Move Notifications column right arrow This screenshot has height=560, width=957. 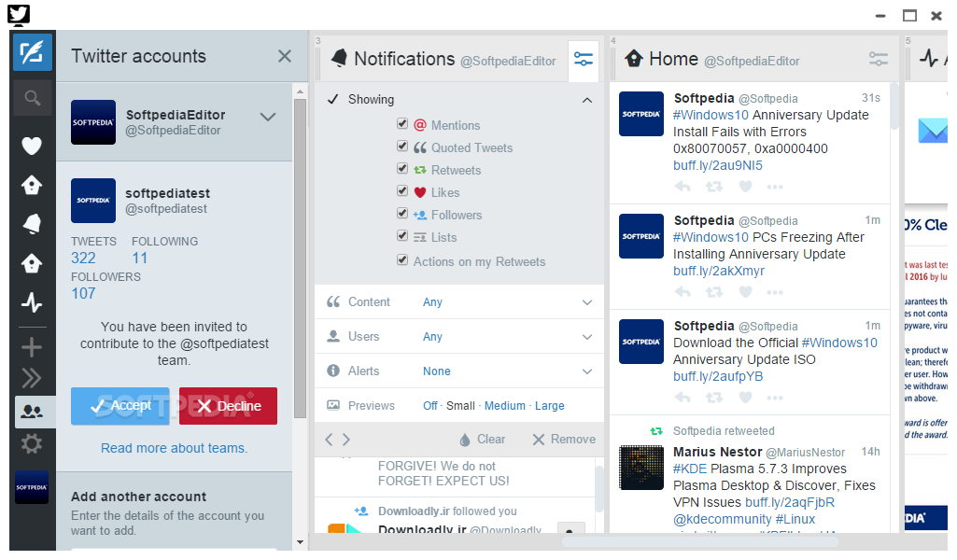(x=346, y=440)
